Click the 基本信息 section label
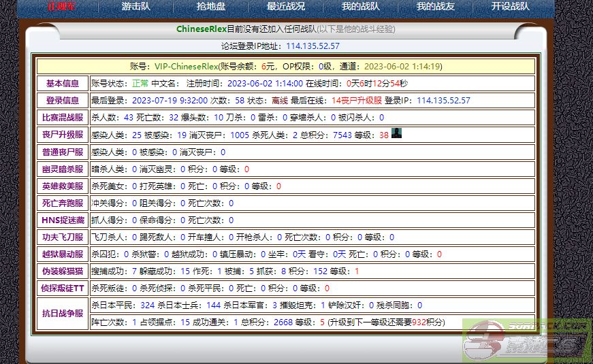 [63, 83]
